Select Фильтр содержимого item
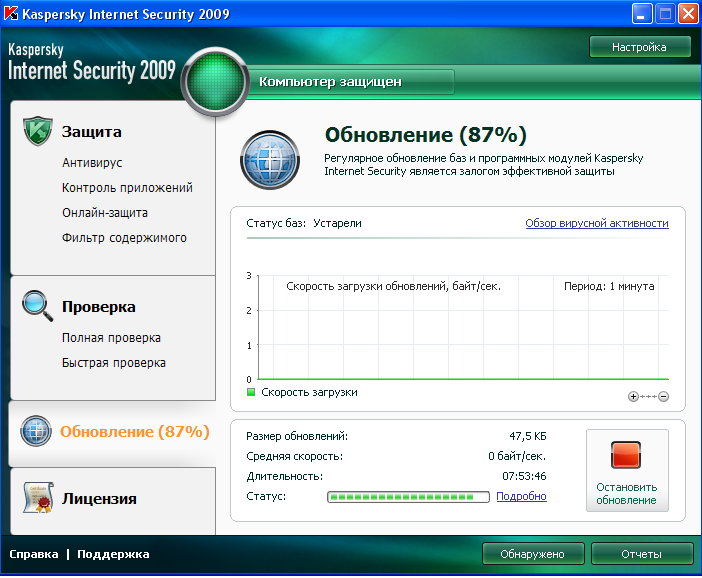This screenshot has height=578, width=702. click(x=124, y=238)
